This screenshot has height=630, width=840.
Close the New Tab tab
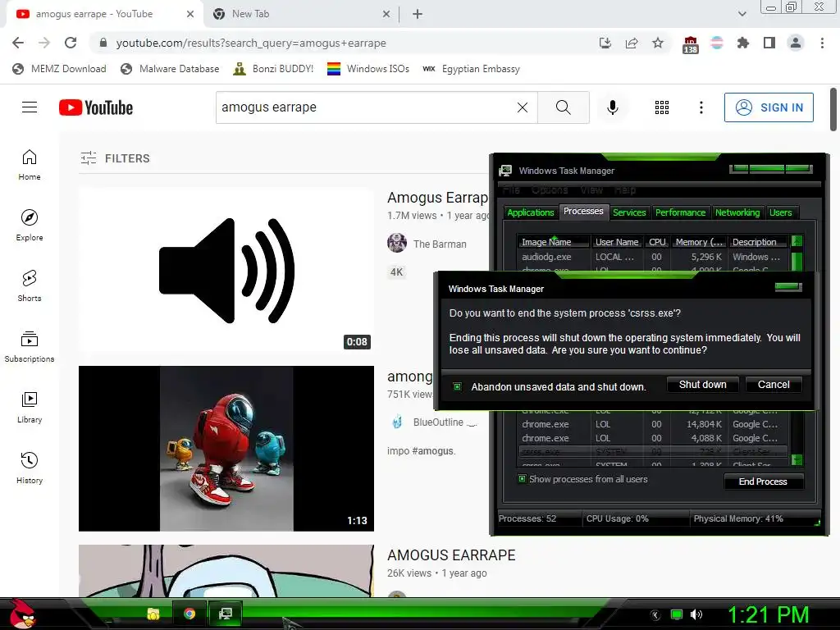point(386,14)
